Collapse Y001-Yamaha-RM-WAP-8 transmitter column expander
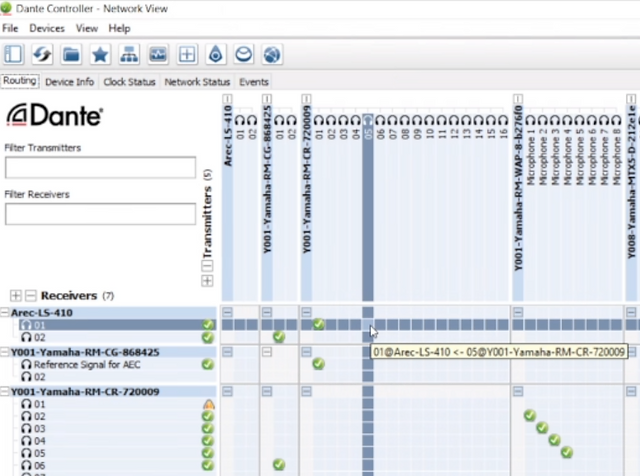Screen dimensions: 640x476 (518, 99)
